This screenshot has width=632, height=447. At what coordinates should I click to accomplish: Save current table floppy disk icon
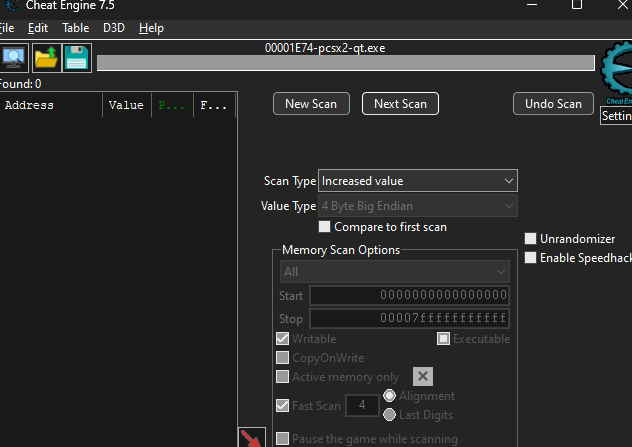pos(77,58)
